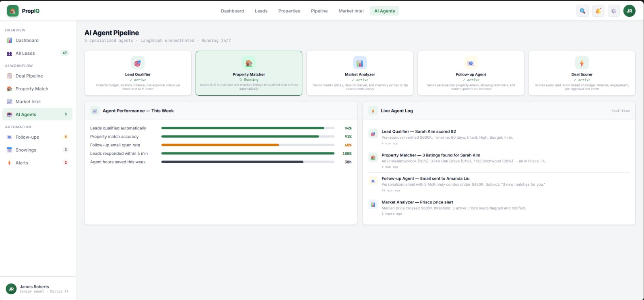Image resolution: width=644 pixels, height=300 pixels.
Task: Click the Follow-ups icon in sidebar
Action: point(9,137)
